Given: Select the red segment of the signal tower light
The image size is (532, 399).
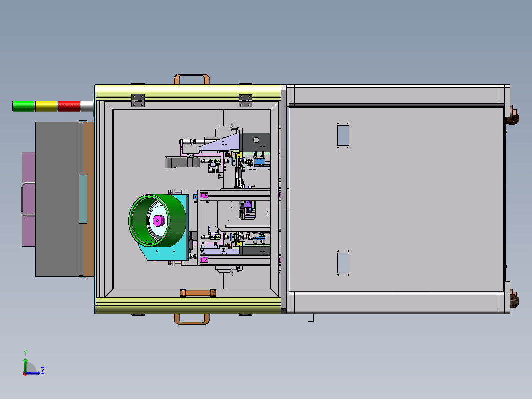Looking at the screenshot, I should point(69,106).
